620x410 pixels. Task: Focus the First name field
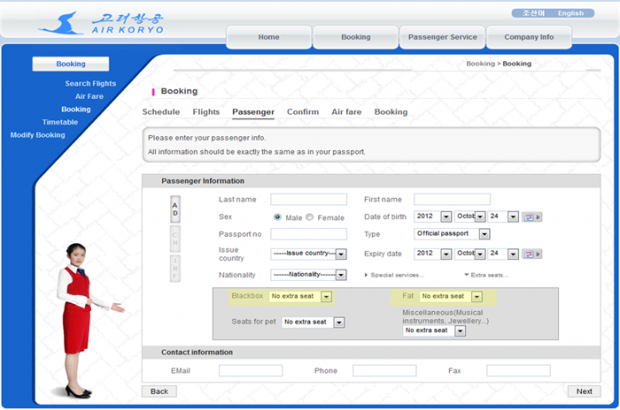[452, 199]
